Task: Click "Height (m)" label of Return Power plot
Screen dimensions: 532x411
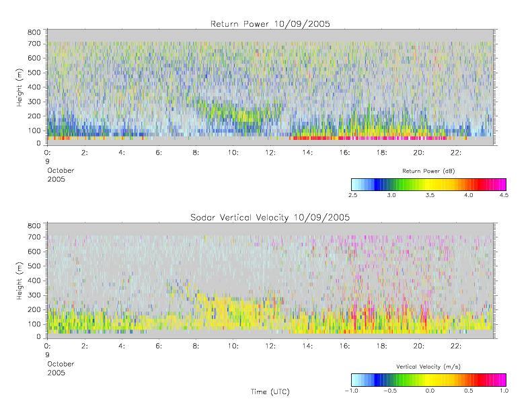Action: coord(20,87)
